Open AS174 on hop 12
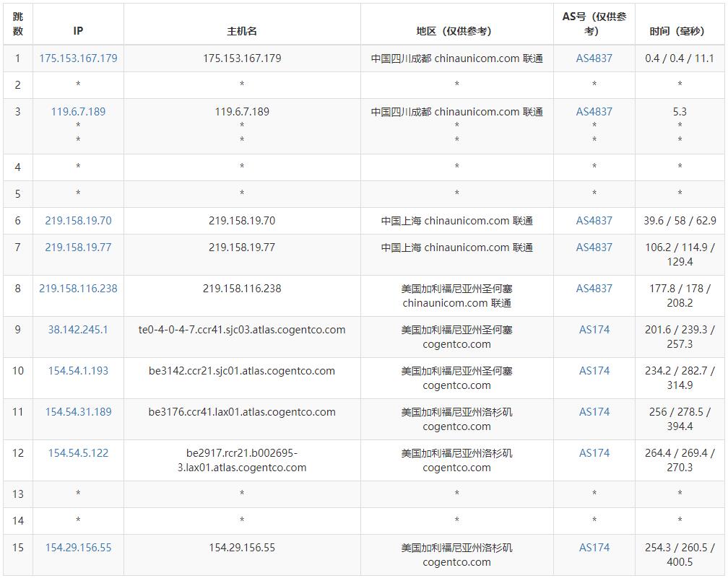Screen dimensions: 728x578 594,452
